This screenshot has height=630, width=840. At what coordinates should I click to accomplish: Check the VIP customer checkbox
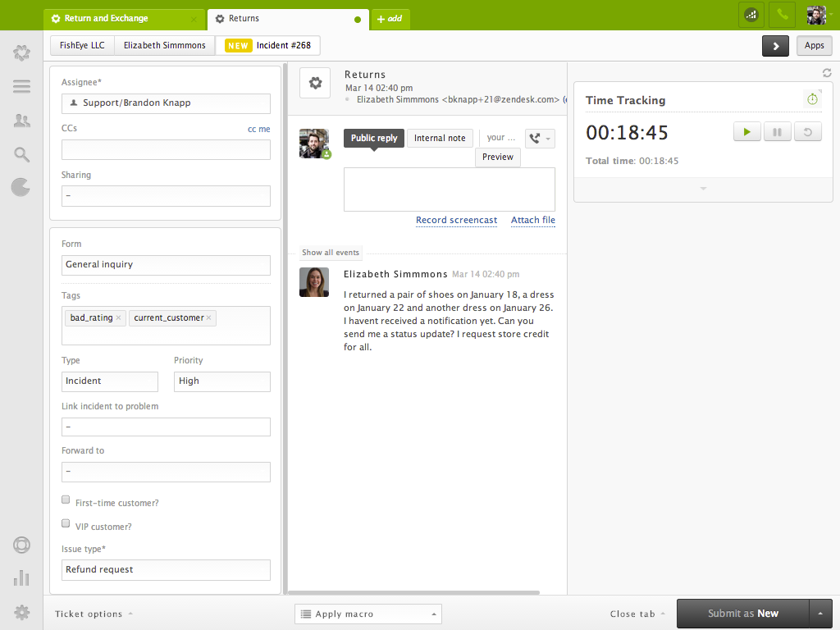[x=66, y=523]
